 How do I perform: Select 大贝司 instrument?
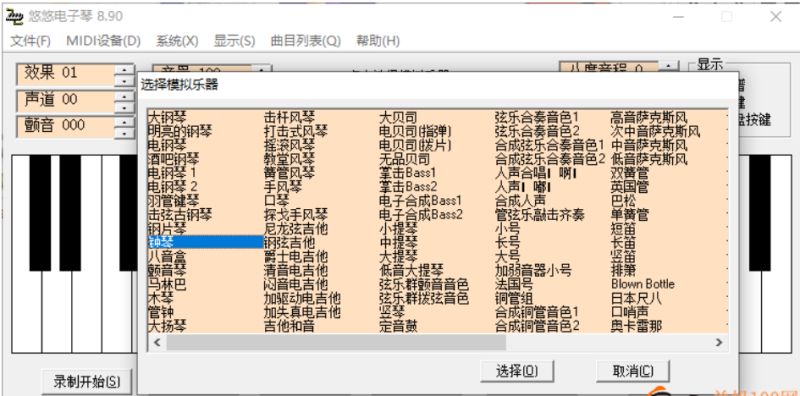point(398,117)
